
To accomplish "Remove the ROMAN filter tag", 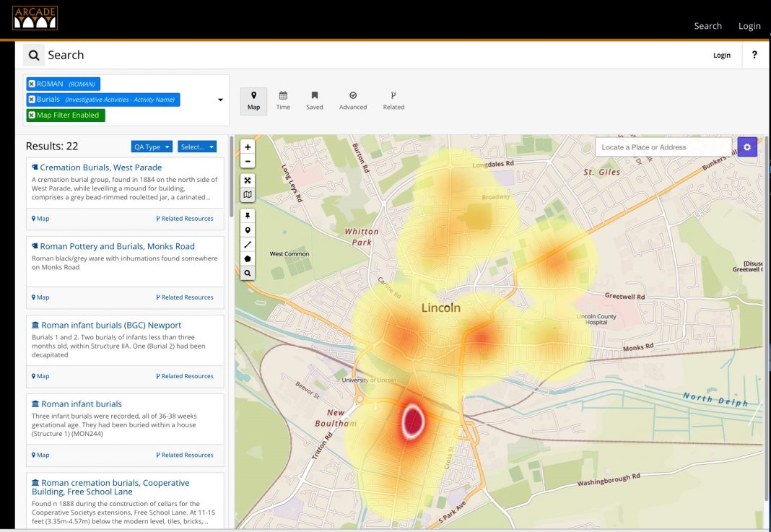I will (32, 84).
